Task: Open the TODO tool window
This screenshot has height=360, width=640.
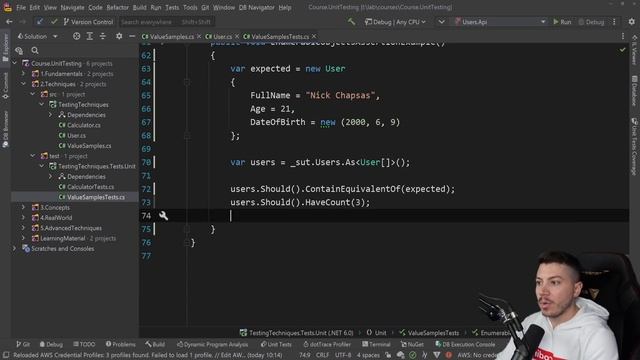Action: 84,344
